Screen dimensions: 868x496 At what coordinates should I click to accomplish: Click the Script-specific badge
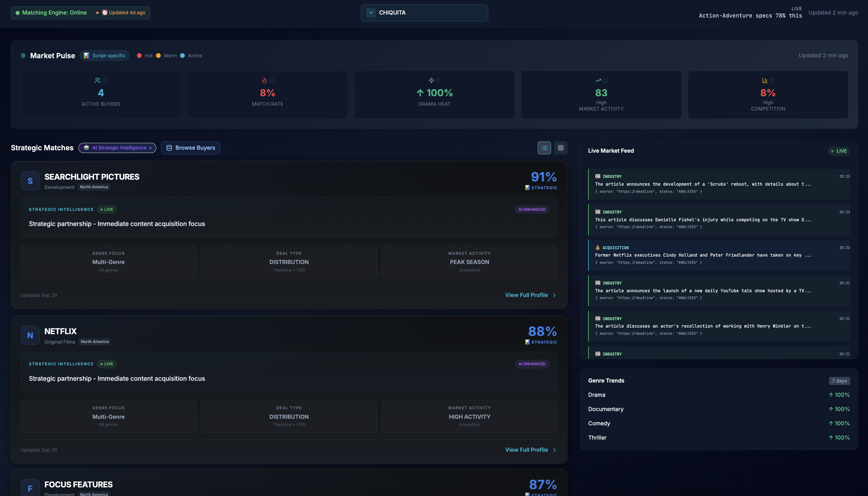tap(104, 56)
